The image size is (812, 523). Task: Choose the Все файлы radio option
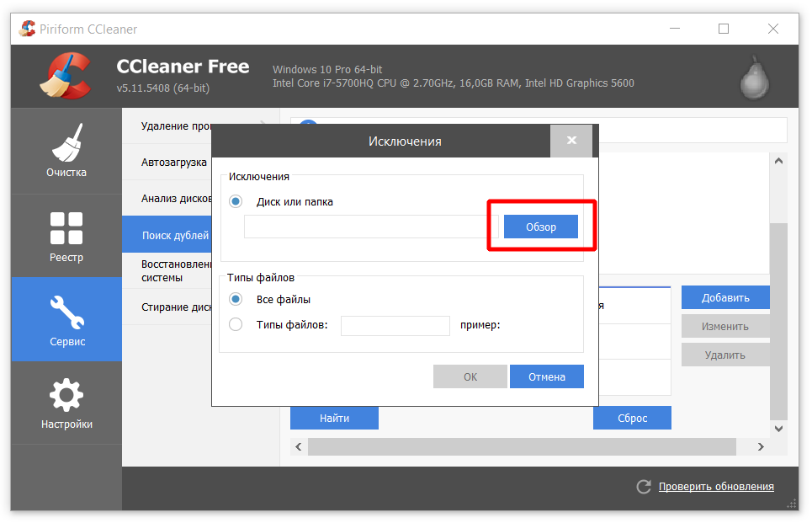(236, 300)
